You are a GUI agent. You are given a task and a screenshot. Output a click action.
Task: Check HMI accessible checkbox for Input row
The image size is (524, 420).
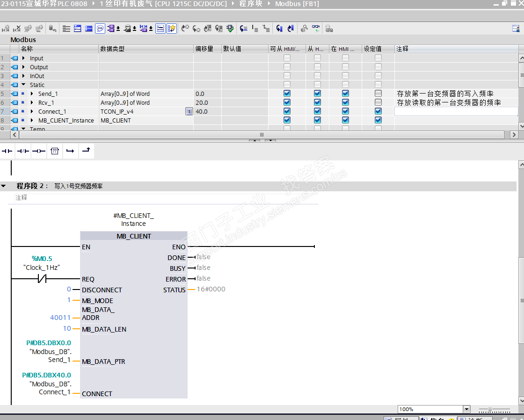click(x=287, y=58)
